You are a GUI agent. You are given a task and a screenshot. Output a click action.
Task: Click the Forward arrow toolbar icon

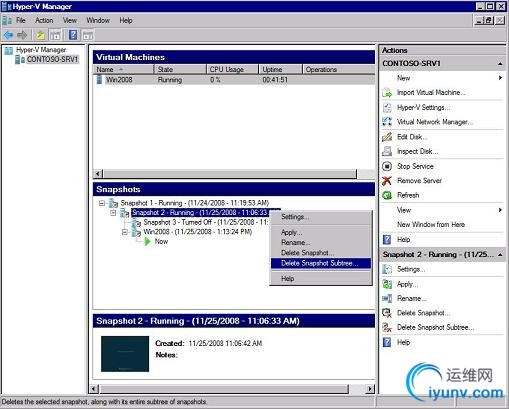click(22, 35)
